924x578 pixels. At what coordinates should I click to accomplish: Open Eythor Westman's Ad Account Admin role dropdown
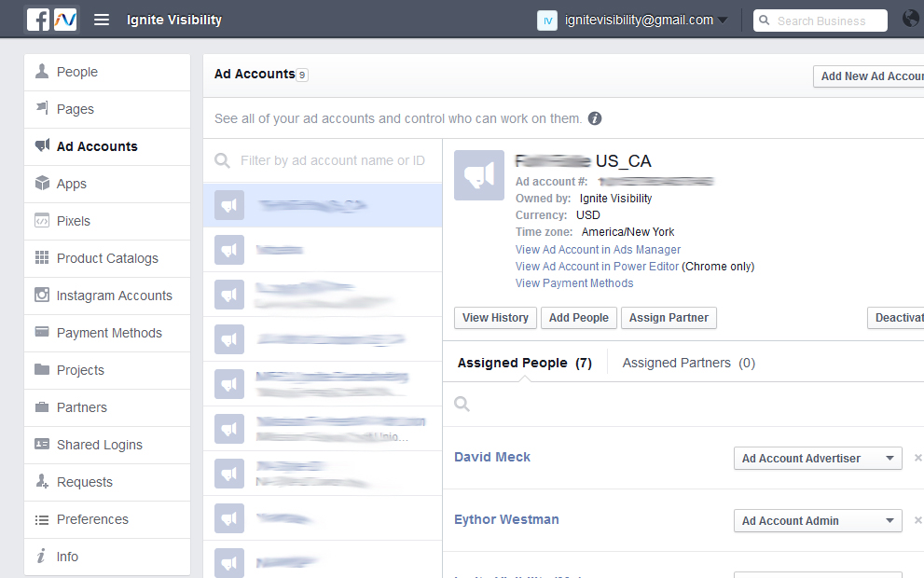point(818,521)
